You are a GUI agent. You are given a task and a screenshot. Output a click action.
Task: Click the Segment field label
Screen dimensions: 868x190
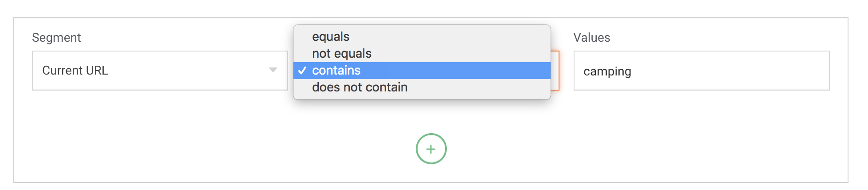[x=56, y=38]
